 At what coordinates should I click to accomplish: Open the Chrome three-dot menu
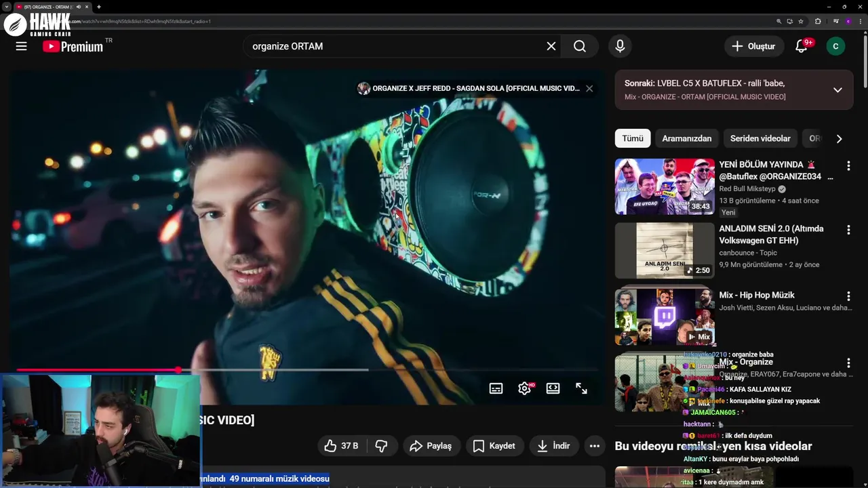point(861,21)
